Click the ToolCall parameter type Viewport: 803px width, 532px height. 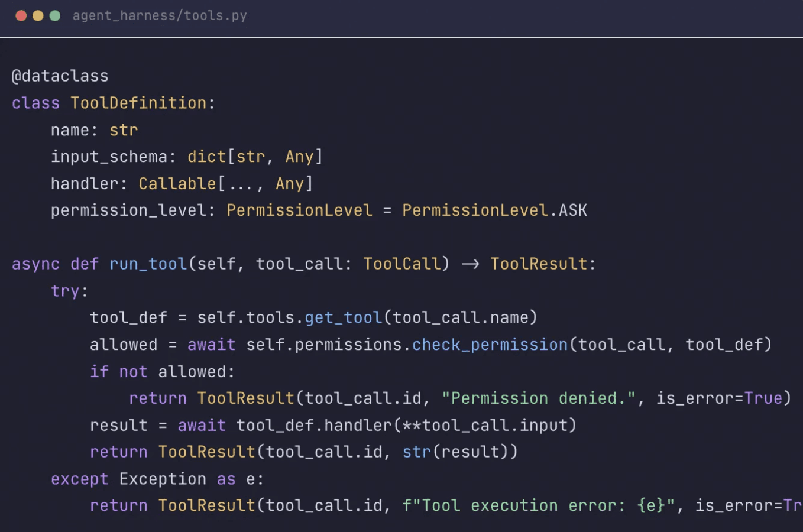403,264
